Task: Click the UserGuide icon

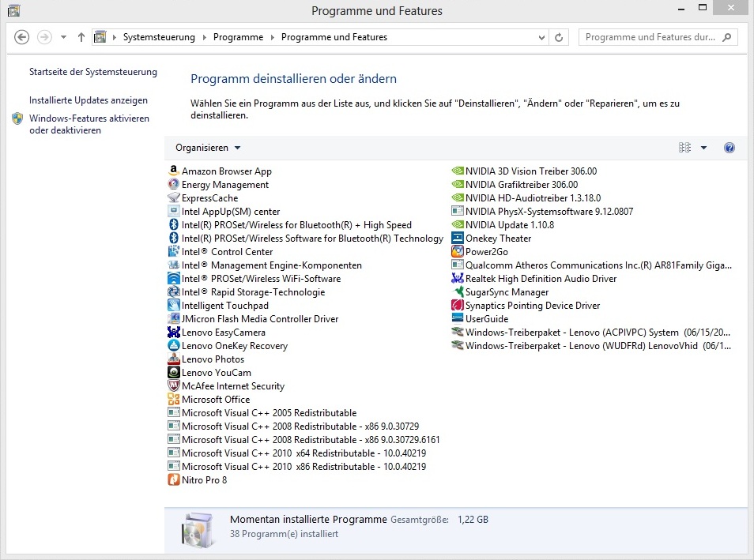Action: [458, 318]
